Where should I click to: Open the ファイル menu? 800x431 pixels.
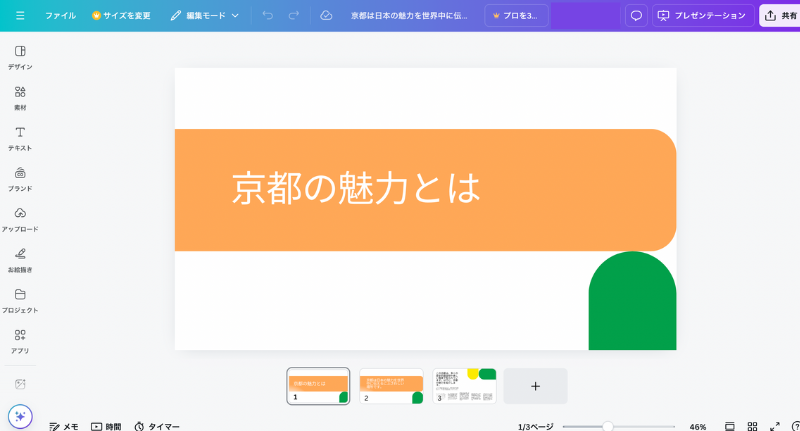[60, 16]
